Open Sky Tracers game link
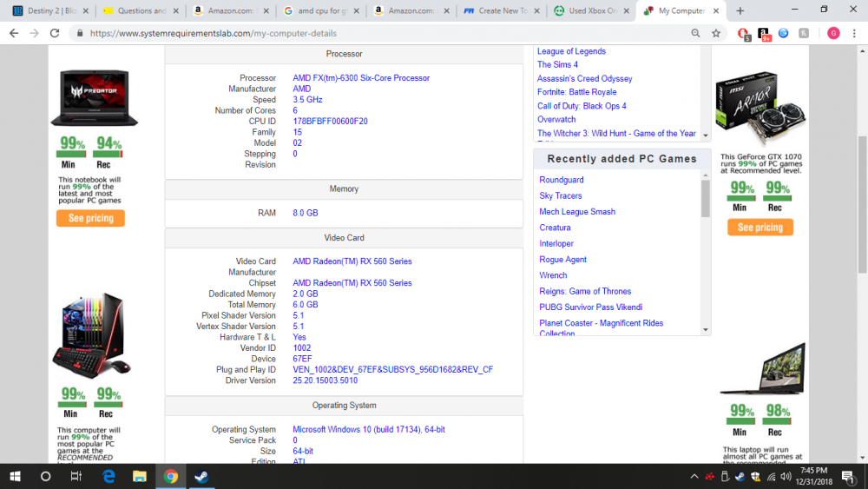868x489 pixels. click(x=560, y=195)
